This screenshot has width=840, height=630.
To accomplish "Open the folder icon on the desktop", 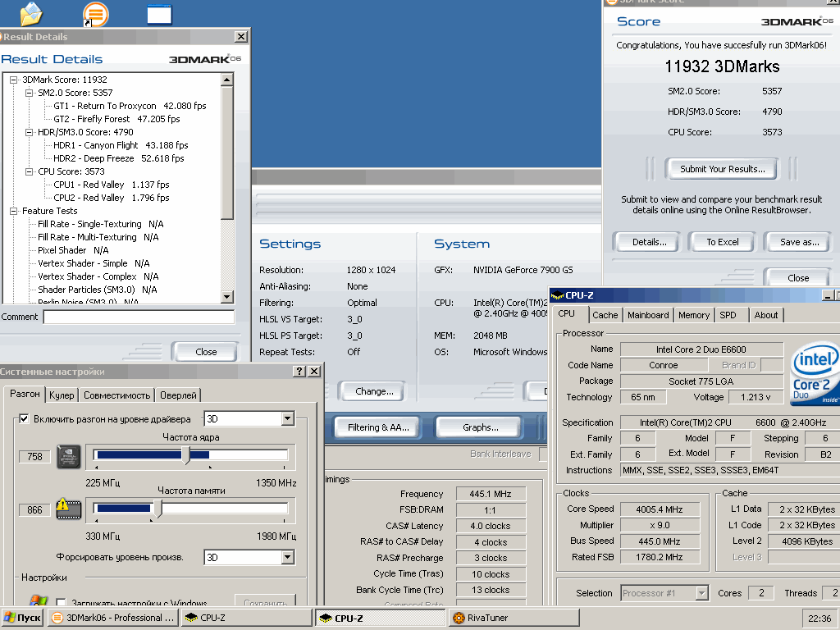I will pyautogui.click(x=31, y=14).
